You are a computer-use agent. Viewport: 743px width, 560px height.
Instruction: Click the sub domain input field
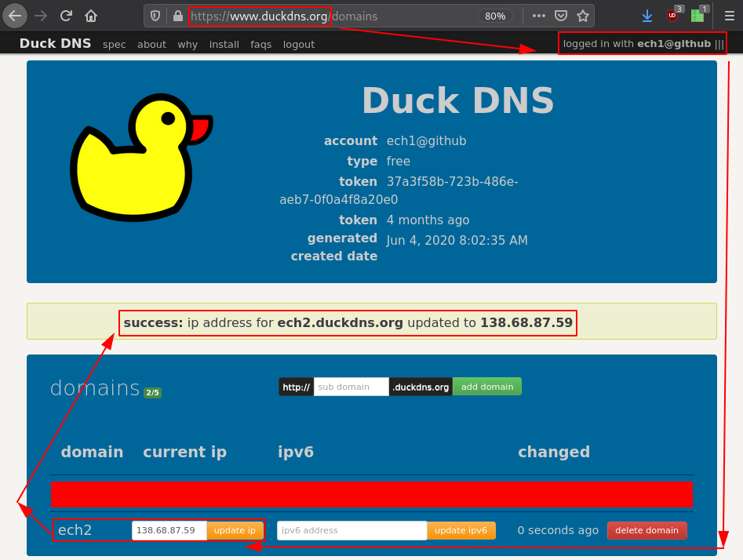pyautogui.click(x=351, y=387)
